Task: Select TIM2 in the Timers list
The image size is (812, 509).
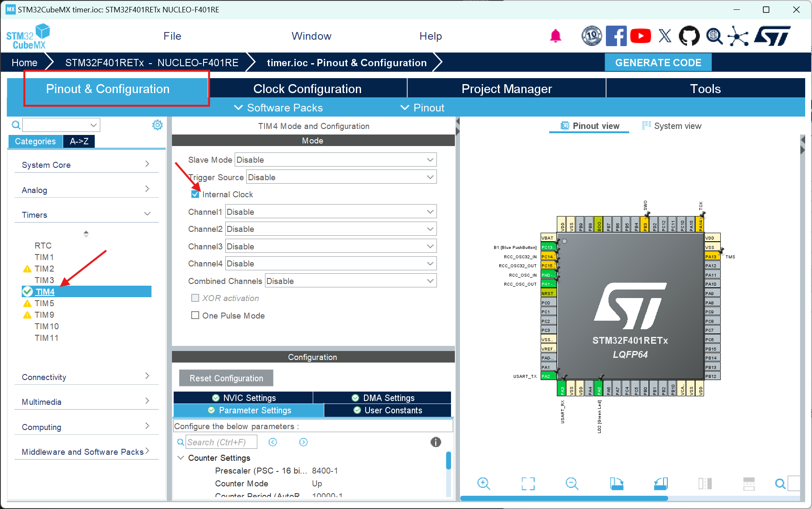Action: [x=44, y=269]
